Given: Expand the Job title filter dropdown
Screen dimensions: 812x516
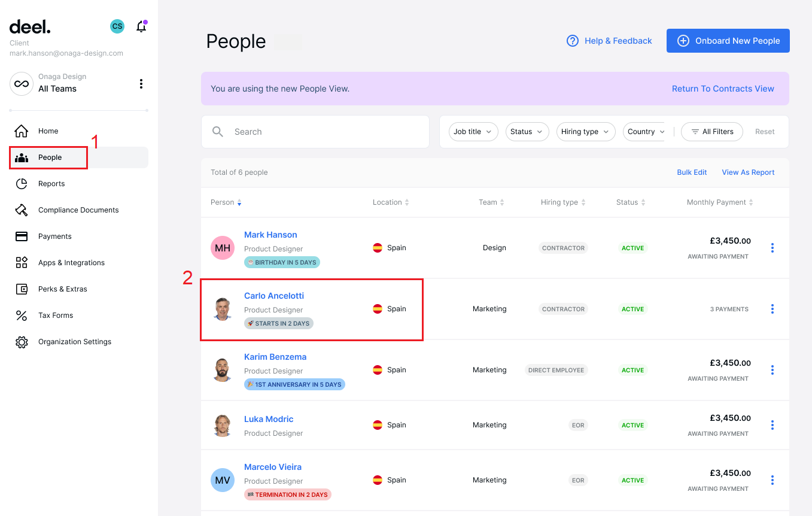Looking at the screenshot, I should 473,132.
